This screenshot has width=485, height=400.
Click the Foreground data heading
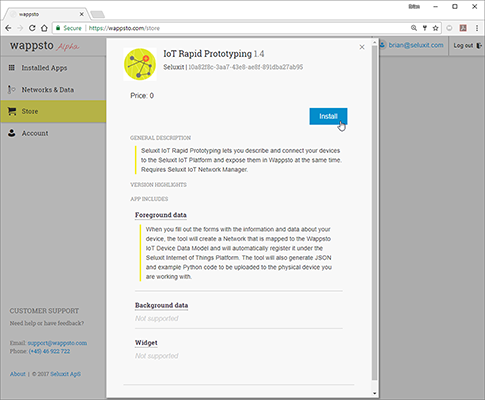tap(161, 215)
